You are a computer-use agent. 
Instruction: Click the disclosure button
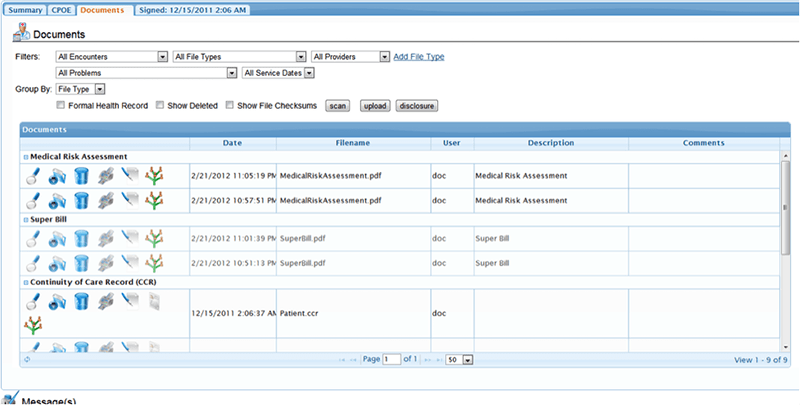417,106
